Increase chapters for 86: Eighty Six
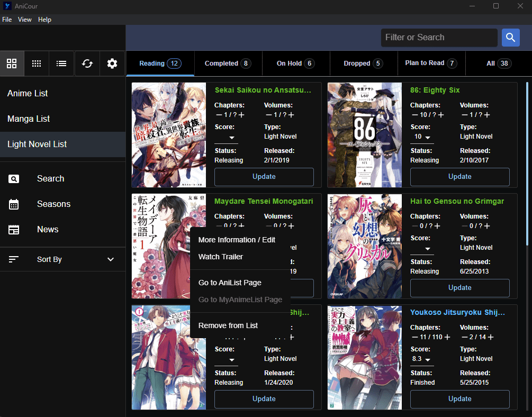 pyautogui.click(x=441, y=115)
